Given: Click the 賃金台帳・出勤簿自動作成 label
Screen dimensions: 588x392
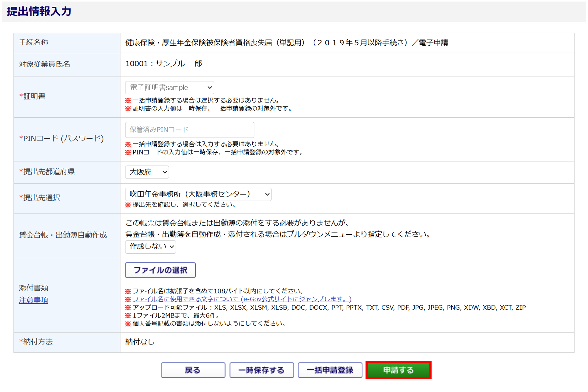Looking at the screenshot, I should (x=63, y=235).
